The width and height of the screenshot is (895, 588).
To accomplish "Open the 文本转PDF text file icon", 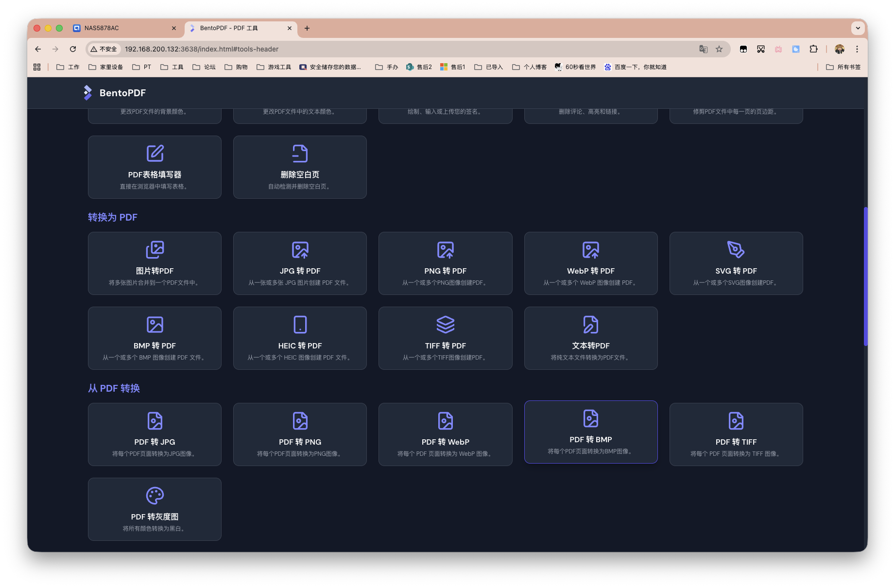I will coord(590,325).
